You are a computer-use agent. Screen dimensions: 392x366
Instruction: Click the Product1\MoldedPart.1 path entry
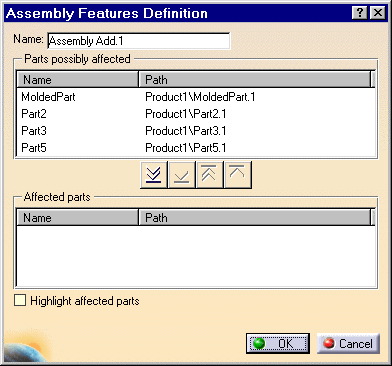click(200, 97)
